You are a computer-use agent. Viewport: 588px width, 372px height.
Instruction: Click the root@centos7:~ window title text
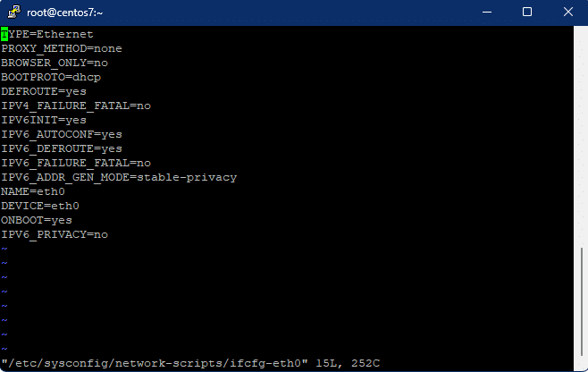[x=65, y=12]
